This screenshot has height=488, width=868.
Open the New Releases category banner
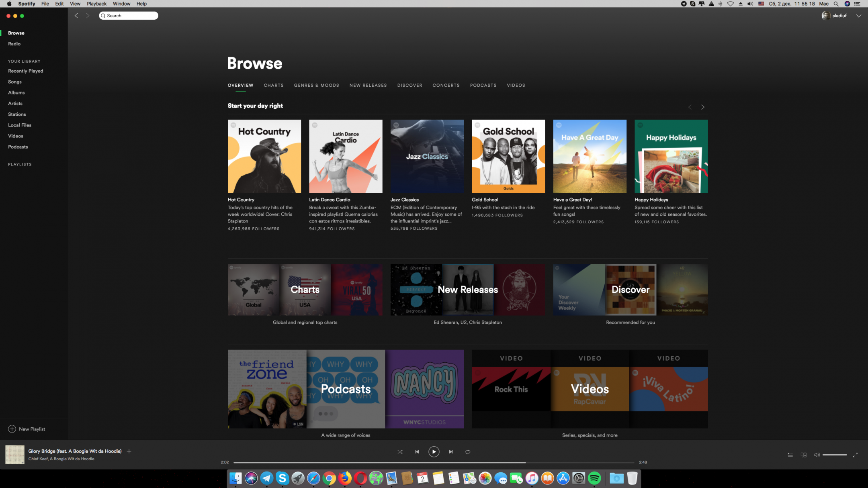(468, 290)
